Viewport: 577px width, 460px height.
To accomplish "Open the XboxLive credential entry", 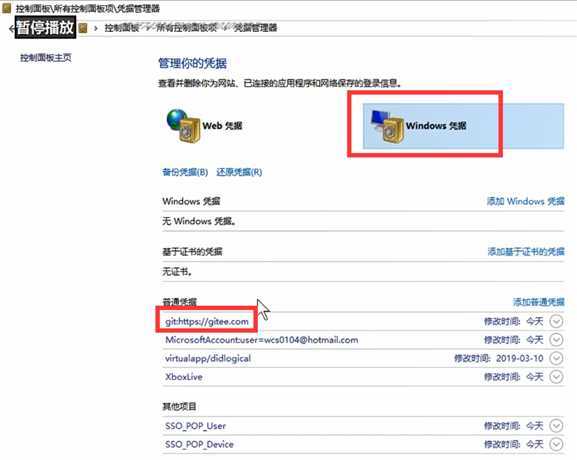I will [x=184, y=377].
